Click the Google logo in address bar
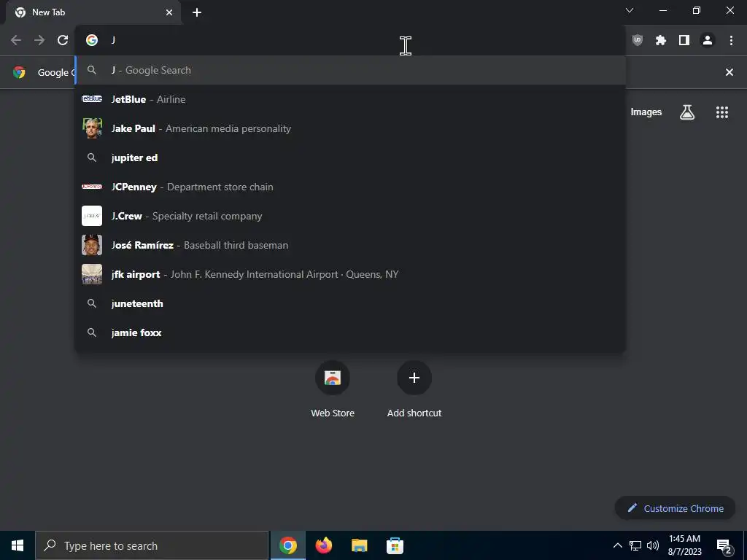The width and height of the screenshot is (747, 560). point(92,40)
